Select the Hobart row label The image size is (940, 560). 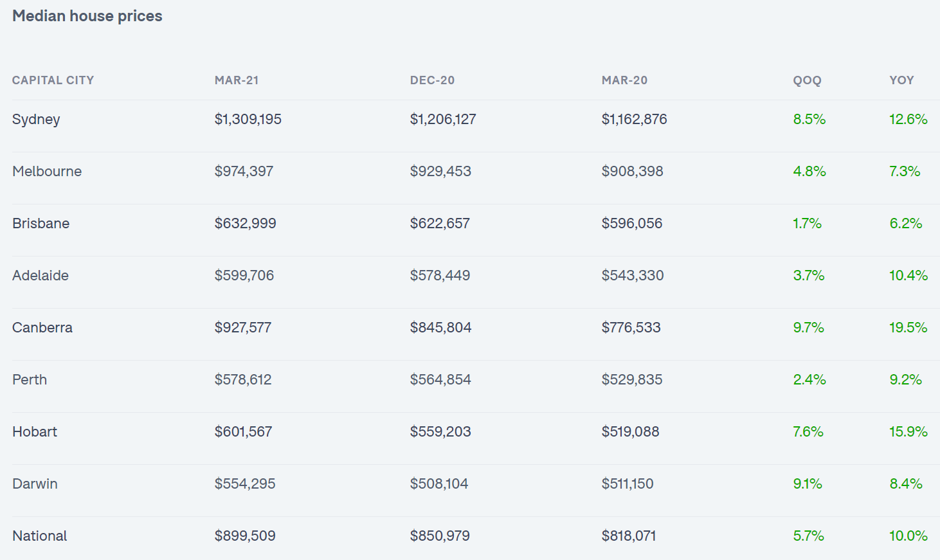tap(35, 432)
